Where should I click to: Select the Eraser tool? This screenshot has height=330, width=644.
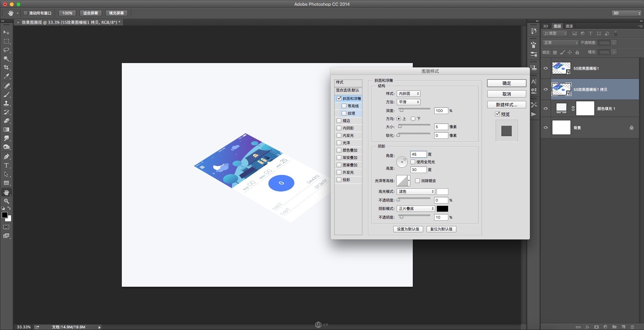6,121
